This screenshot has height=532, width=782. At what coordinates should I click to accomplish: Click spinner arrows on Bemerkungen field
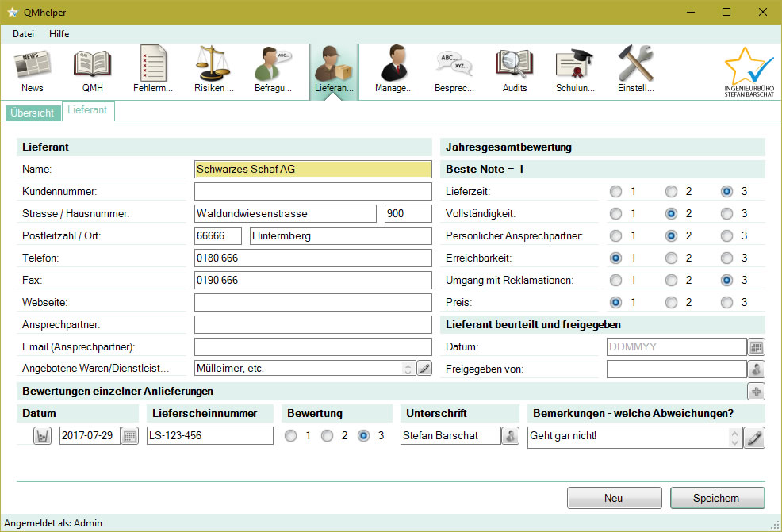tap(734, 438)
